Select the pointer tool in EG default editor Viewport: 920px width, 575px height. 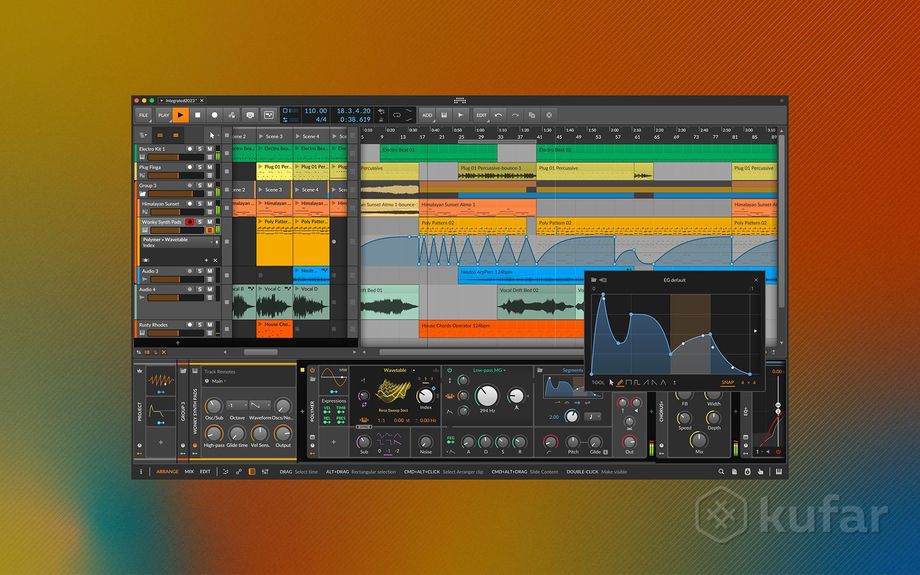pos(611,383)
